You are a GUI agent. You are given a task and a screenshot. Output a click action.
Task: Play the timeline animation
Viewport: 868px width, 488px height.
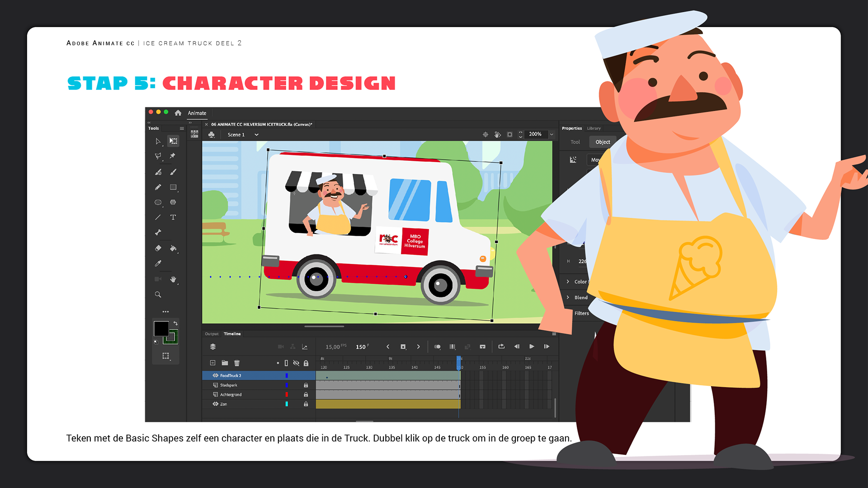(532, 347)
